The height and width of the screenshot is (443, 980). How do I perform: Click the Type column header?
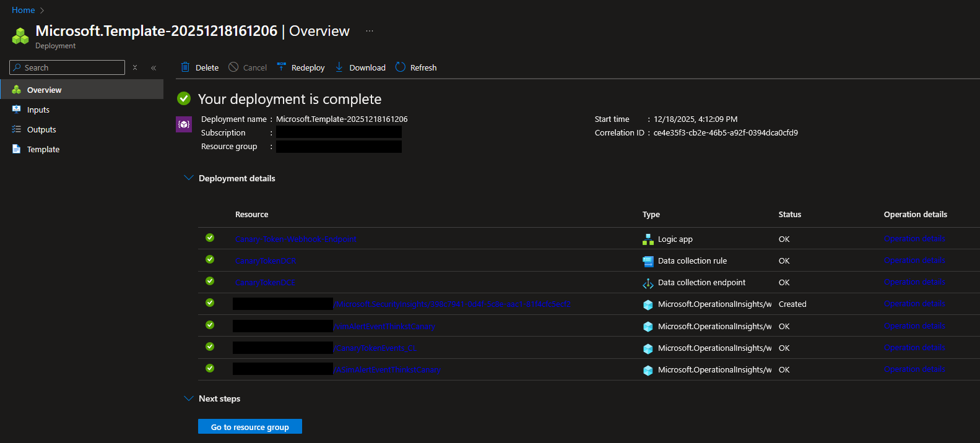click(x=651, y=215)
